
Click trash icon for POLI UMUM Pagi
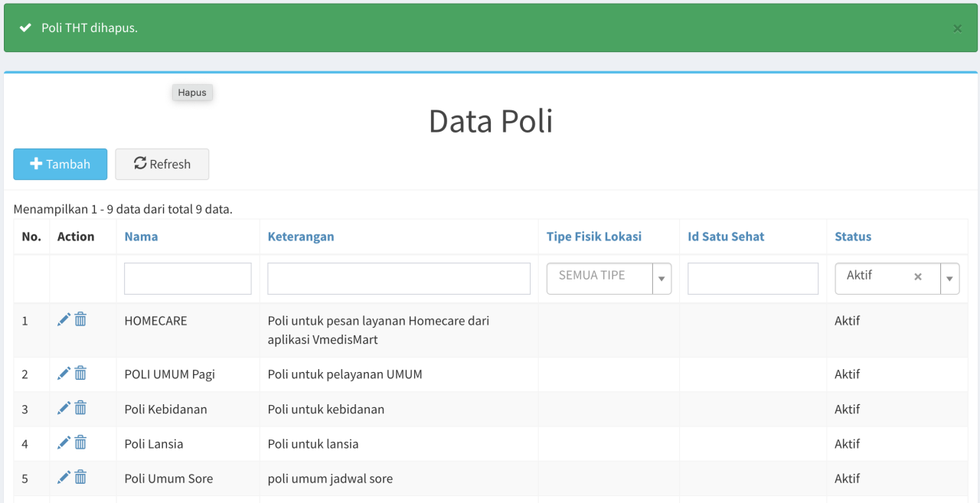pos(80,374)
